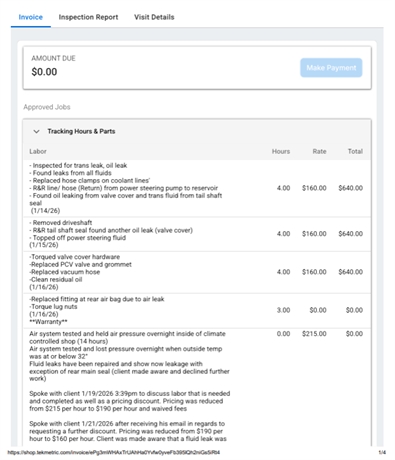
Task: Click the 1/15/26 labor row's $160.00 rate
Action: coord(314,234)
